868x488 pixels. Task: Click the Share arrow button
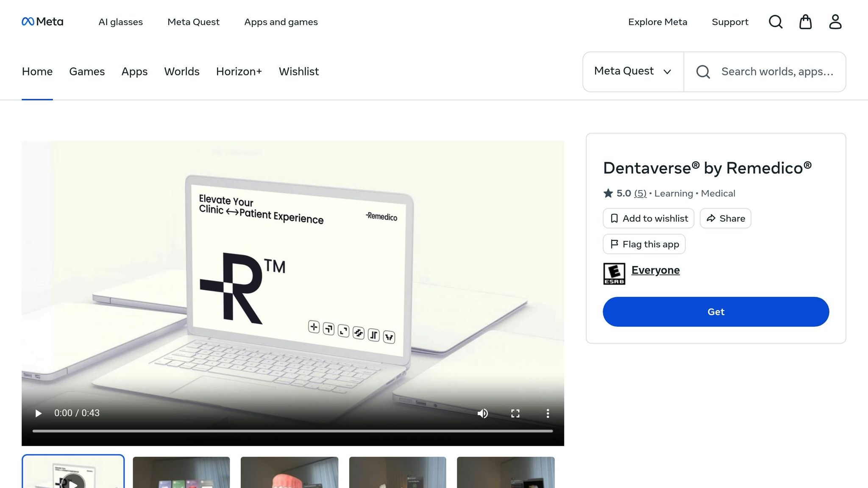(725, 219)
